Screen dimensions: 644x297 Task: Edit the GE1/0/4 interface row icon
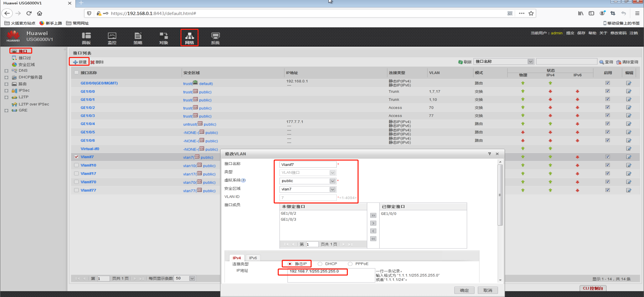(x=629, y=124)
